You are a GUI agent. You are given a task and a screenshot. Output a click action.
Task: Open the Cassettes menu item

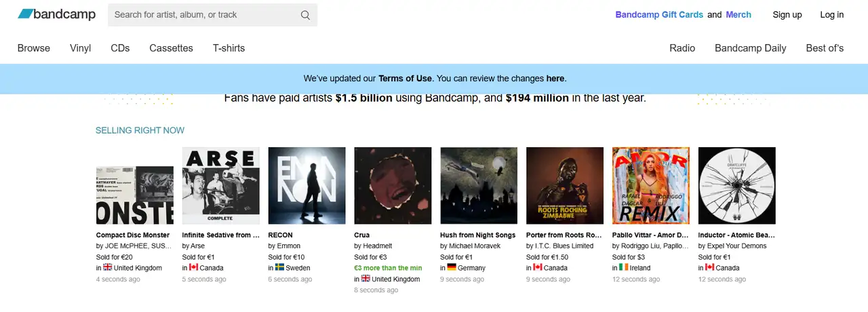(x=171, y=48)
